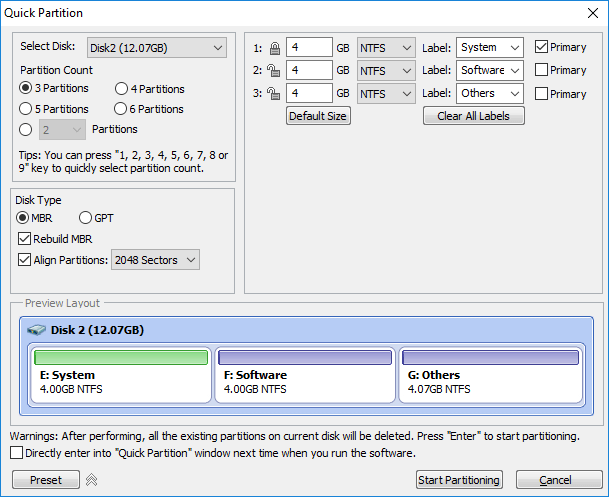The image size is (609, 497).
Task: Select the 3 Partitions option
Action: 54,88
